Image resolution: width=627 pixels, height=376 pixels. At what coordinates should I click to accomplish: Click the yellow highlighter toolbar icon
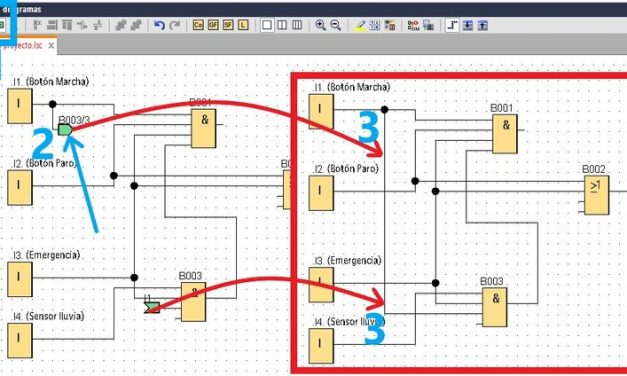[x=360, y=25]
